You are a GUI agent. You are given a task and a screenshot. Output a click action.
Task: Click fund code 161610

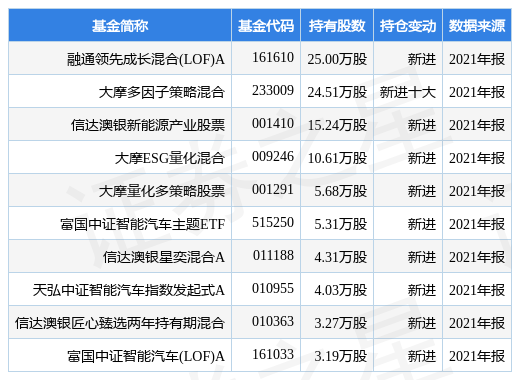[x=273, y=58]
